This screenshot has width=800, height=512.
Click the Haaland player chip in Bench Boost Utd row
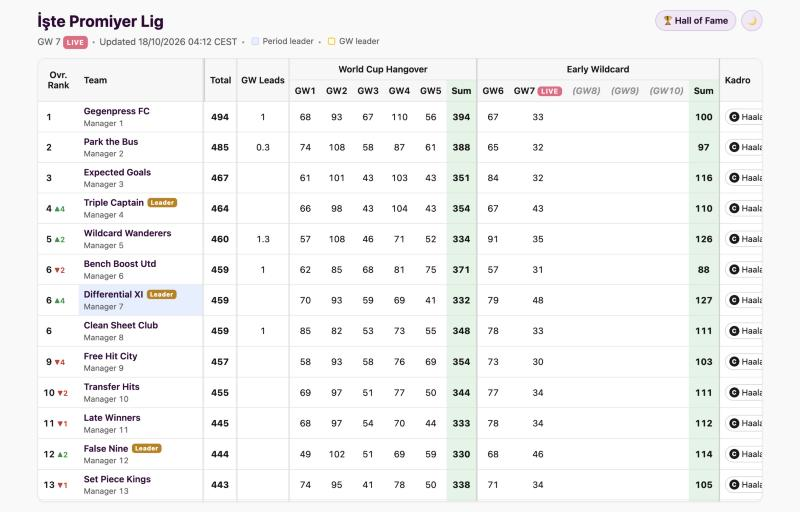pyautogui.click(x=744, y=270)
